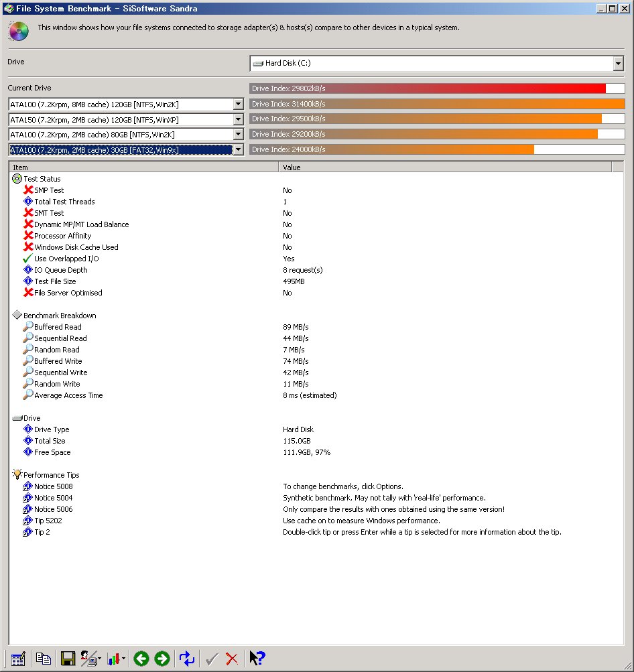Click the Performance Tips lightbulb icon
The height and width of the screenshot is (672, 634).
[x=17, y=474]
